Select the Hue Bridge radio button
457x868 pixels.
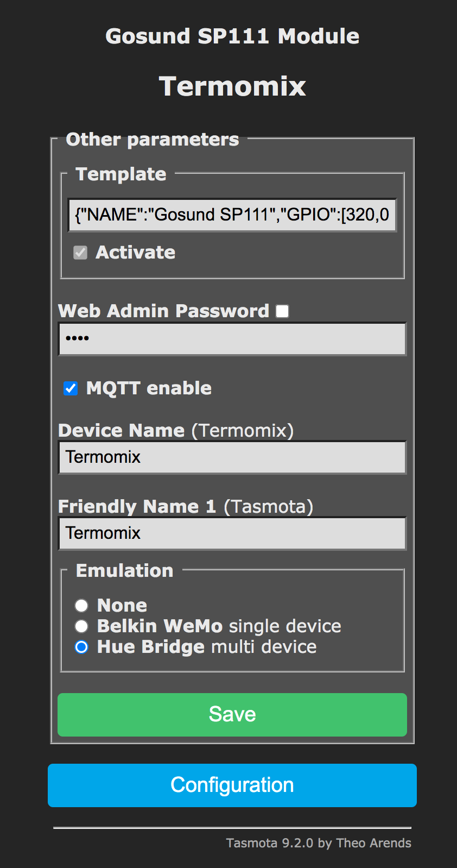pos(81,647)
